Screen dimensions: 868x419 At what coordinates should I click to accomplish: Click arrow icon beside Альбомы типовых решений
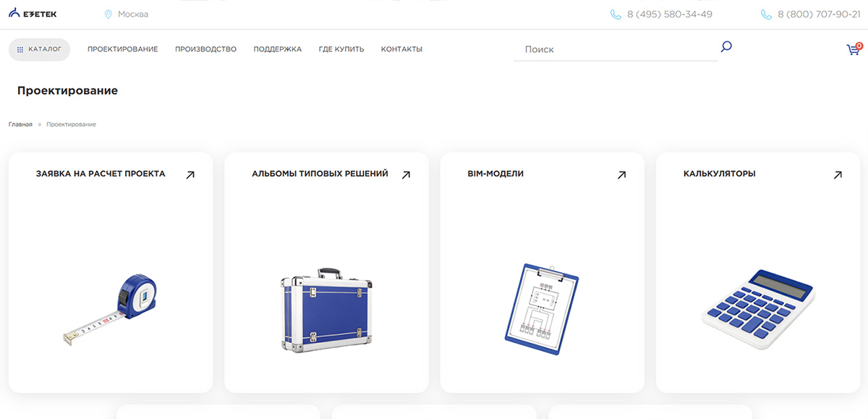pyautogui.click(x=406, y=174)
